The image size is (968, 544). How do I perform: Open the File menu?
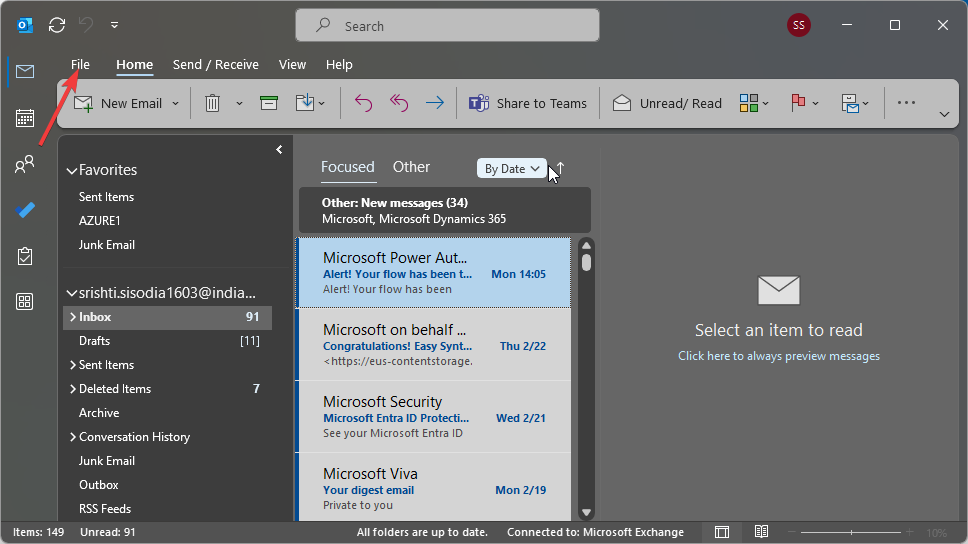click(x=80, y=64)
